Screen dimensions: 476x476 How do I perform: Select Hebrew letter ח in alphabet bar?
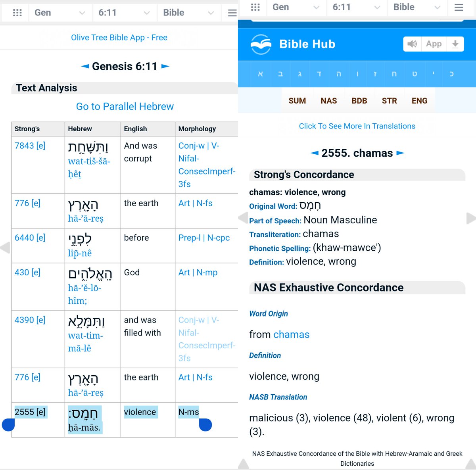(x=394, y=74)
